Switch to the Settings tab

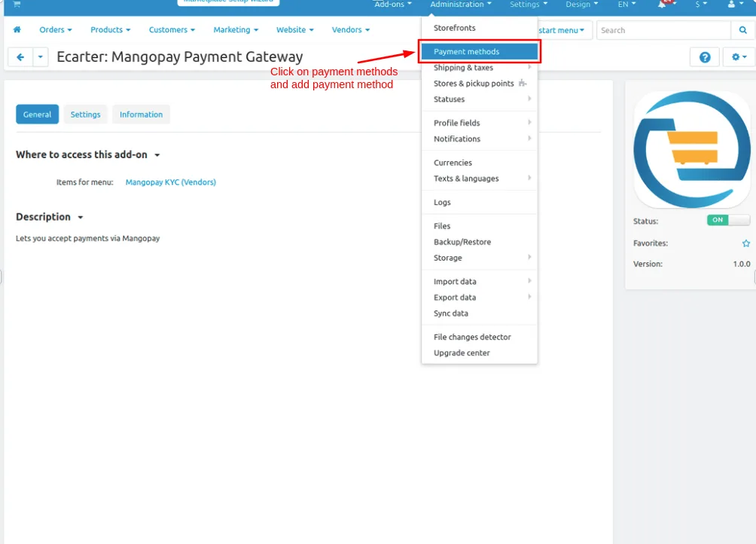85,115
